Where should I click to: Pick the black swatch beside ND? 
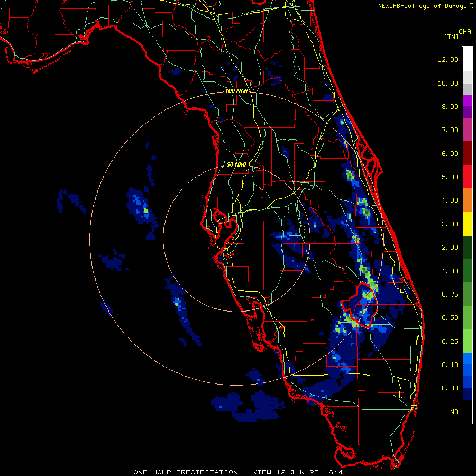(467, 411)
